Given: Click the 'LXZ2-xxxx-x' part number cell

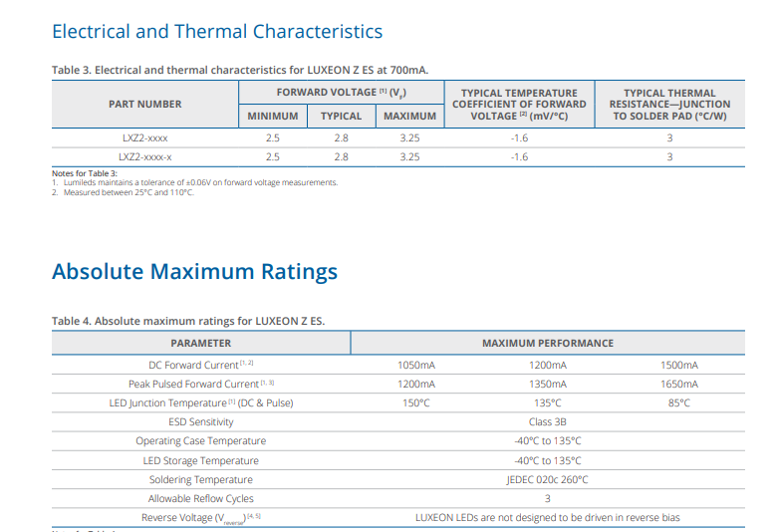Looking at the screenshot, I should (x=144, y=156).
